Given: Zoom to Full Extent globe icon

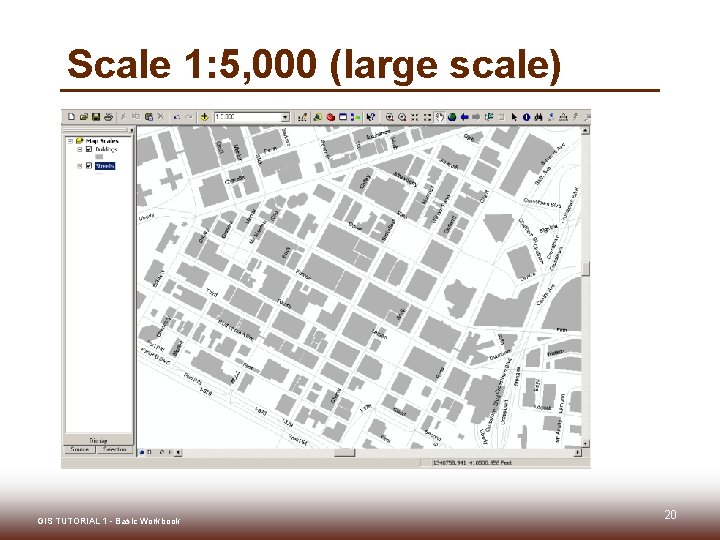Looking at the screenshot, I should coord(452,117).
